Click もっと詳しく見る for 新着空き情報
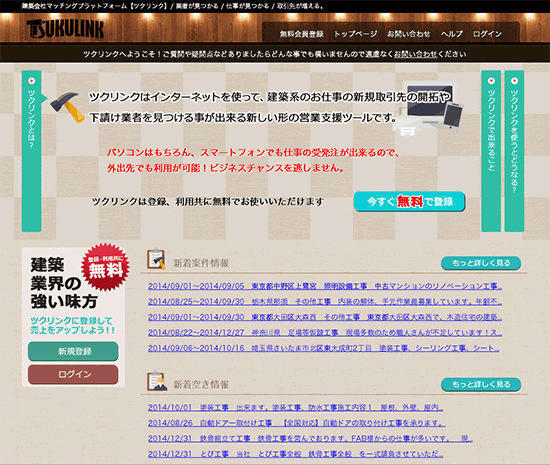Screen dimensions: 550x465 (x=481, y=384)
